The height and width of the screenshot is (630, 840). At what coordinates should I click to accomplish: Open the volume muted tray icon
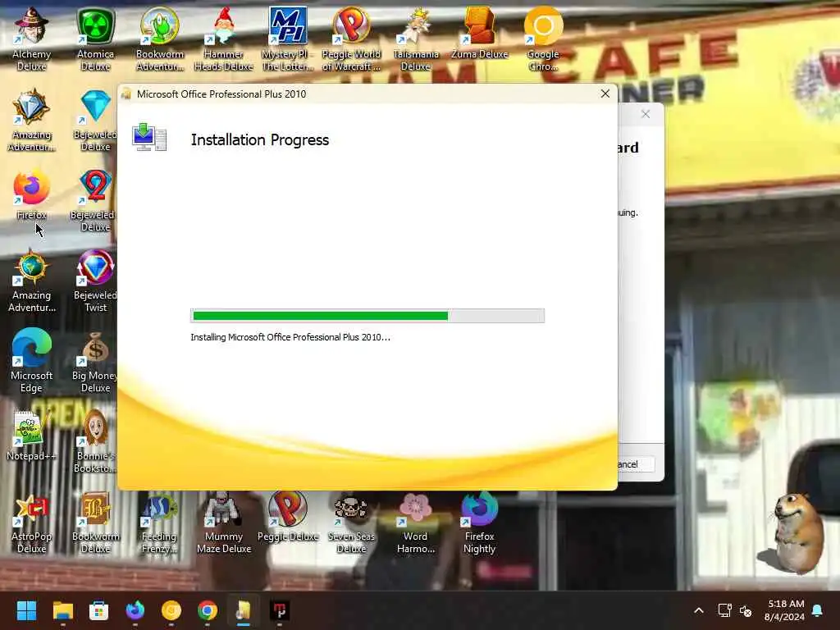(745, 610)
